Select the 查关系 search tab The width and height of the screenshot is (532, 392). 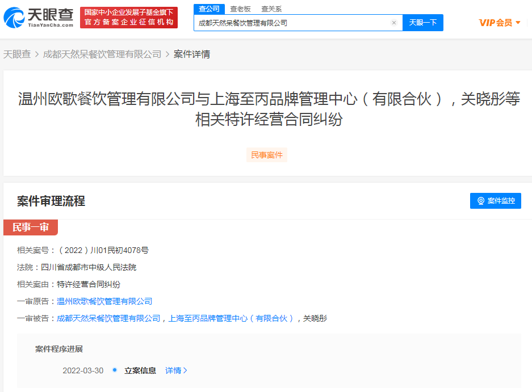click(x=271, y=9)
